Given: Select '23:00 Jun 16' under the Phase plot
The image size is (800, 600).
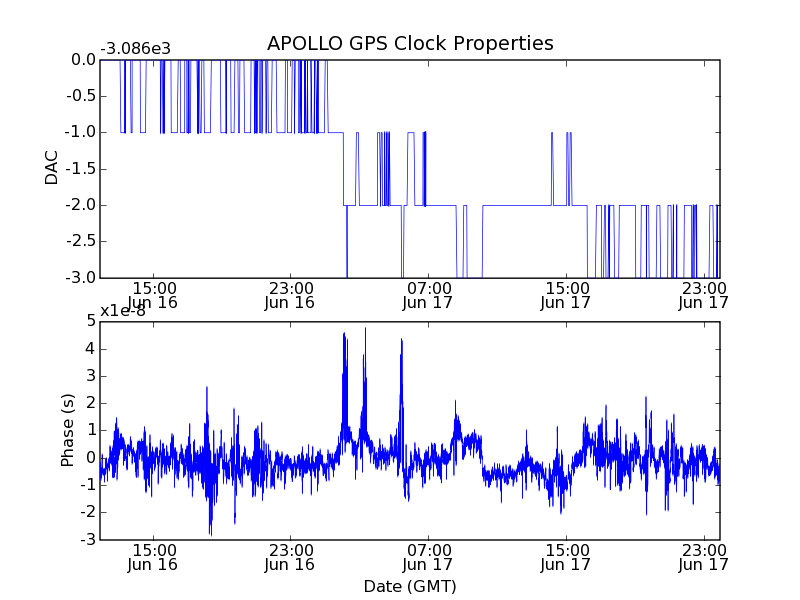Looking at the screenshot, I should tap(290, 557).
